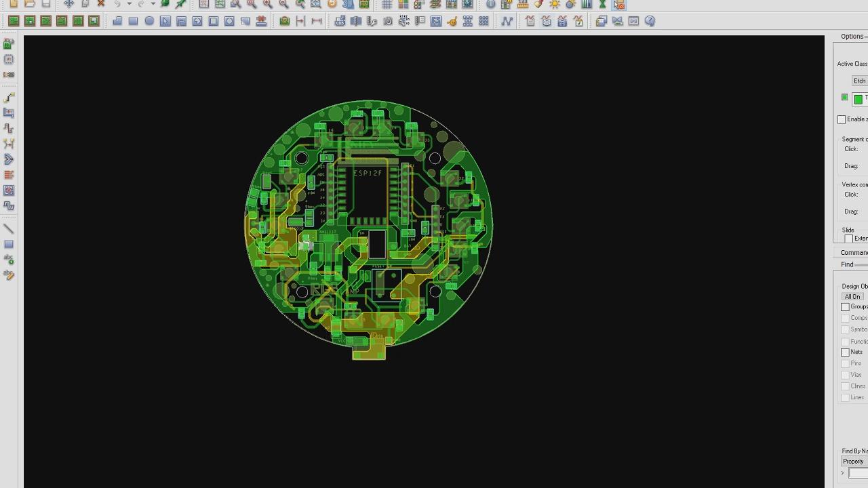Toggle the Comps checkbox in Find panel
The image size is (868, 488).
(x=845, y=318)
